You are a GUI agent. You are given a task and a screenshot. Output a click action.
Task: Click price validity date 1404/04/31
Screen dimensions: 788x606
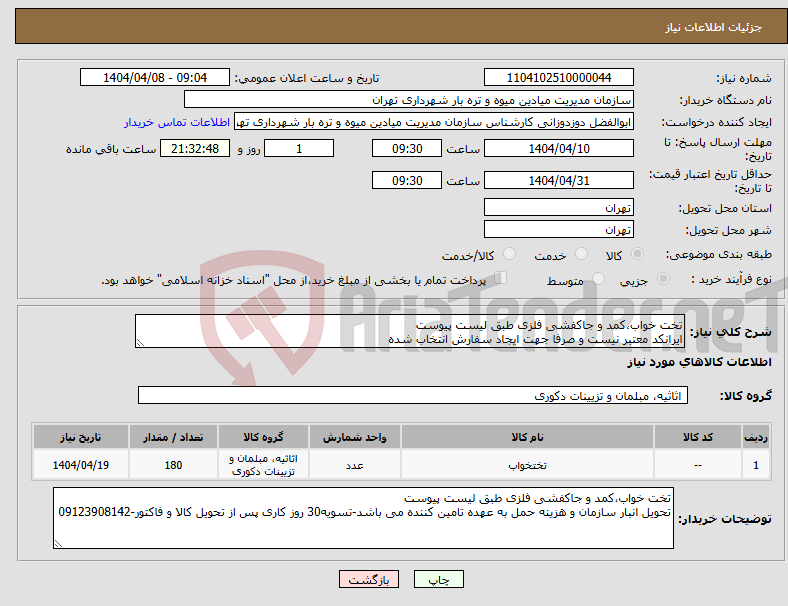tap(559, 180)
